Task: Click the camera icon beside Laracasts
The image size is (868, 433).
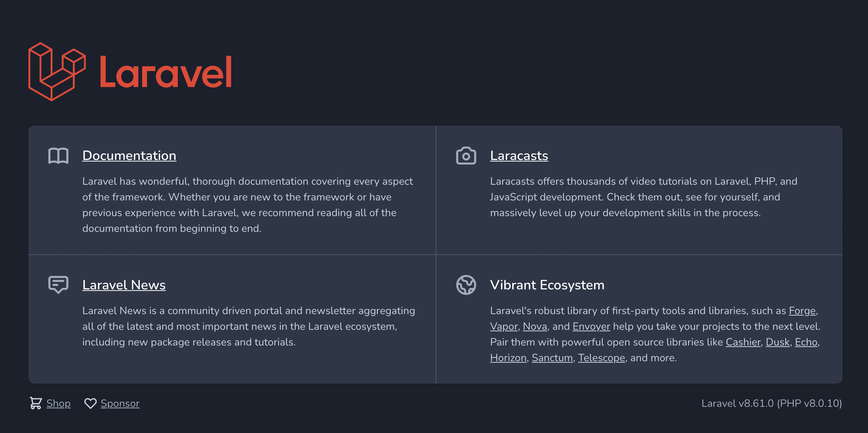Action: (x=466, y=156)
